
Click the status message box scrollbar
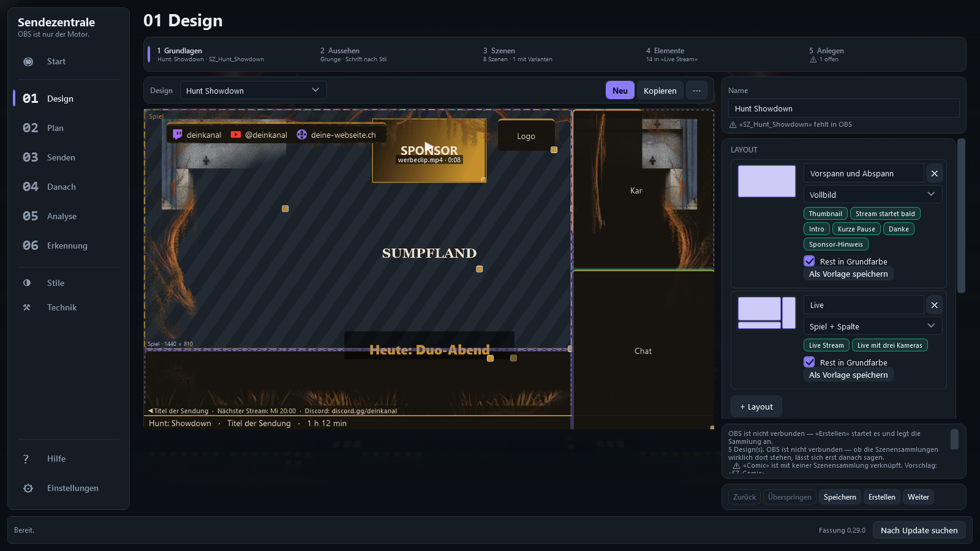coord(954,439)
